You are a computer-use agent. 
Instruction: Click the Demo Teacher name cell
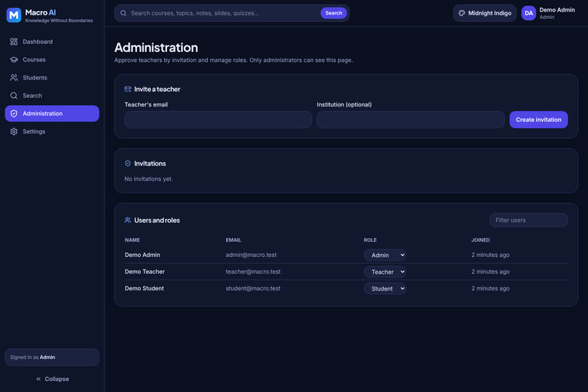pyautogui.click(x=144, y=272)
